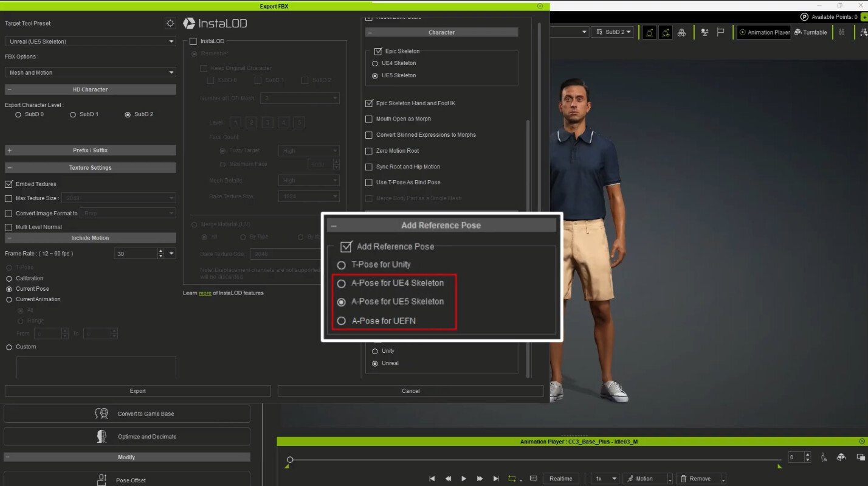The height and width of the screenshot is (486, 868).
Task: Click the Realtime button
Action: click(560, 479)
